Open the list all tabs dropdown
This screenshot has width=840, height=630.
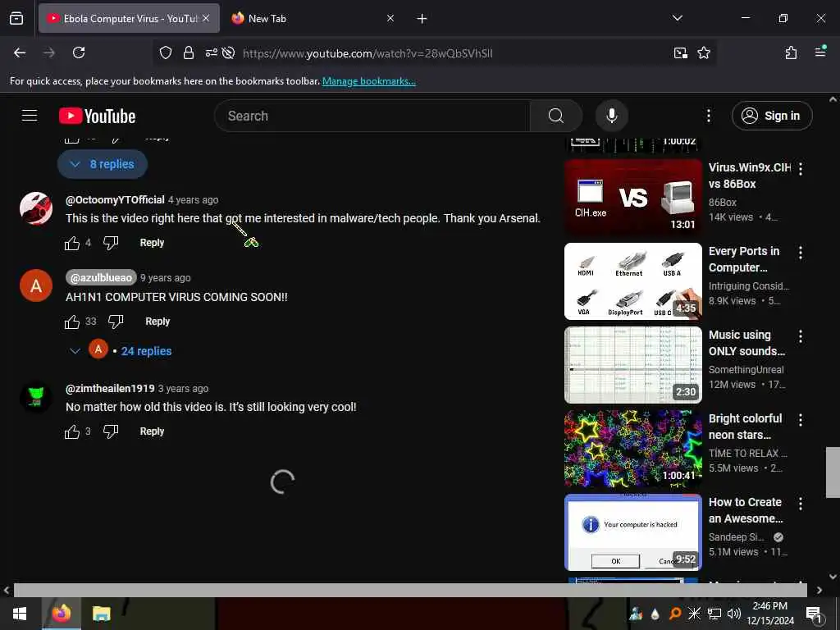tap(677, 18)
